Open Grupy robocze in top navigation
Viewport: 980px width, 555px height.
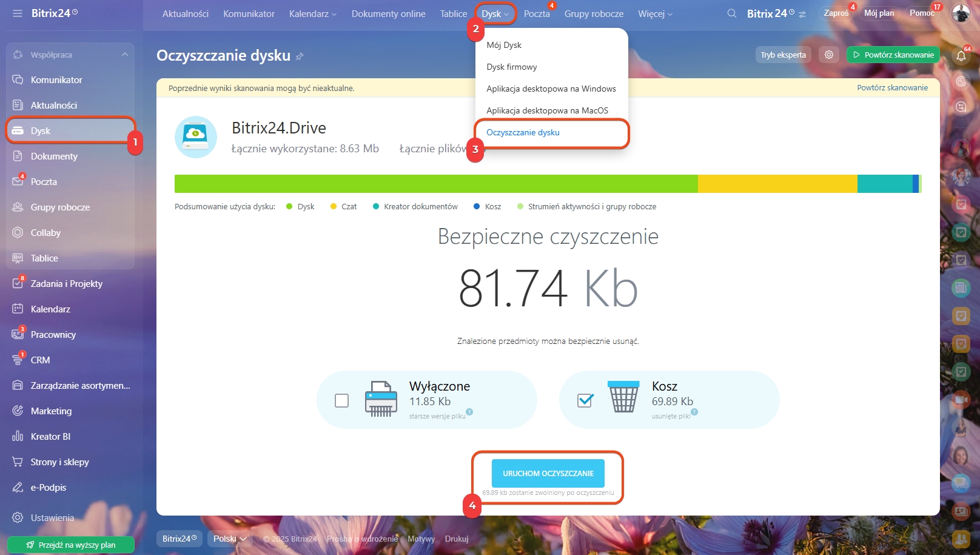tap(594, 13)
